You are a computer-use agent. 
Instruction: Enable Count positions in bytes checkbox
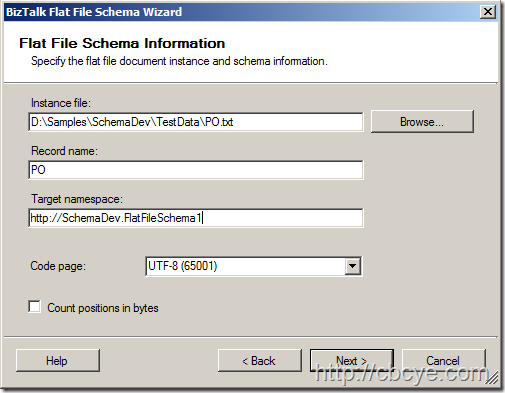point(35,307)
